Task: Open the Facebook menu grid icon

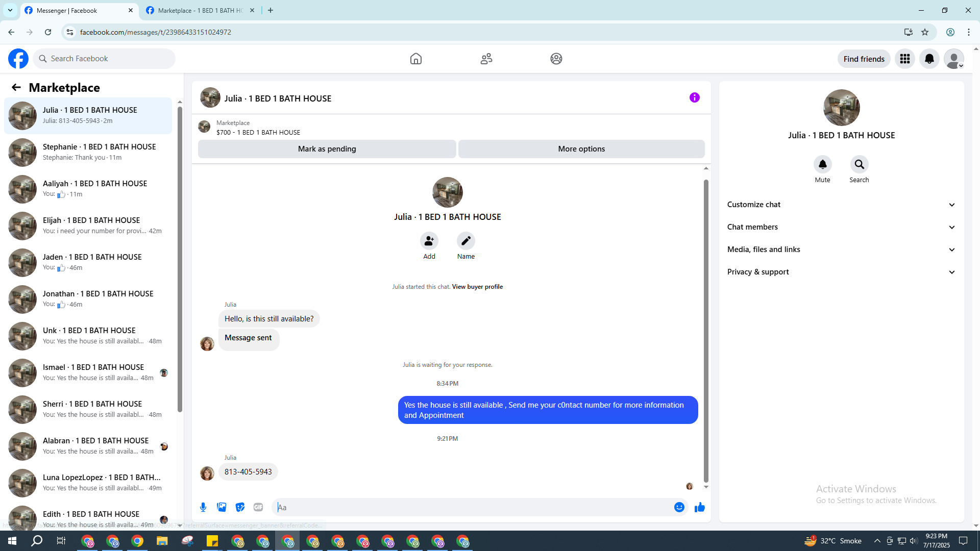Action: 905,59
